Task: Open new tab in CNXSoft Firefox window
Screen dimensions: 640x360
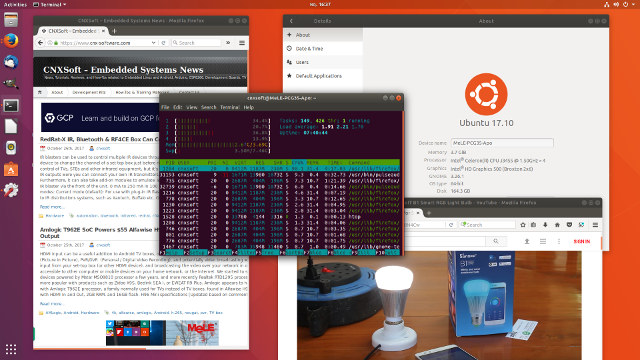Action: click(114, 31)
